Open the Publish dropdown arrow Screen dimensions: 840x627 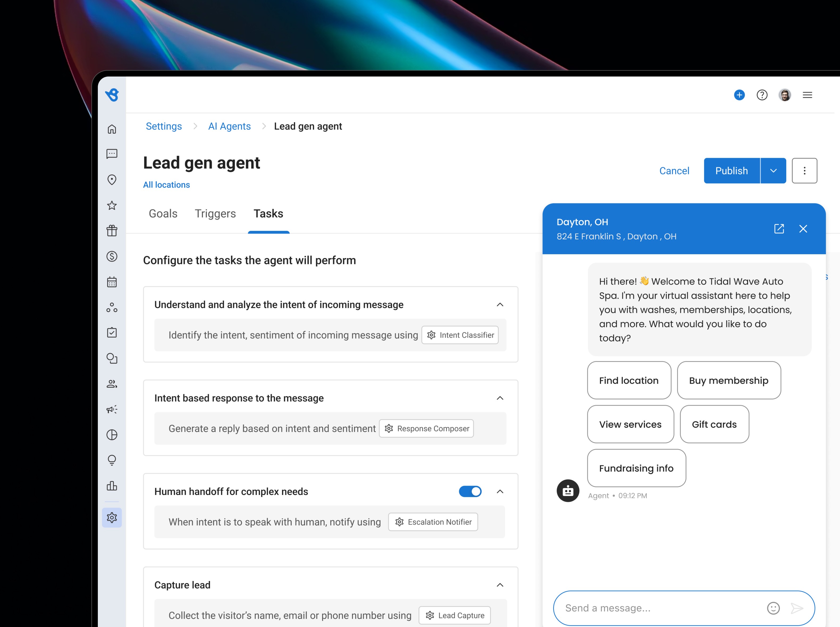point(773,171)
